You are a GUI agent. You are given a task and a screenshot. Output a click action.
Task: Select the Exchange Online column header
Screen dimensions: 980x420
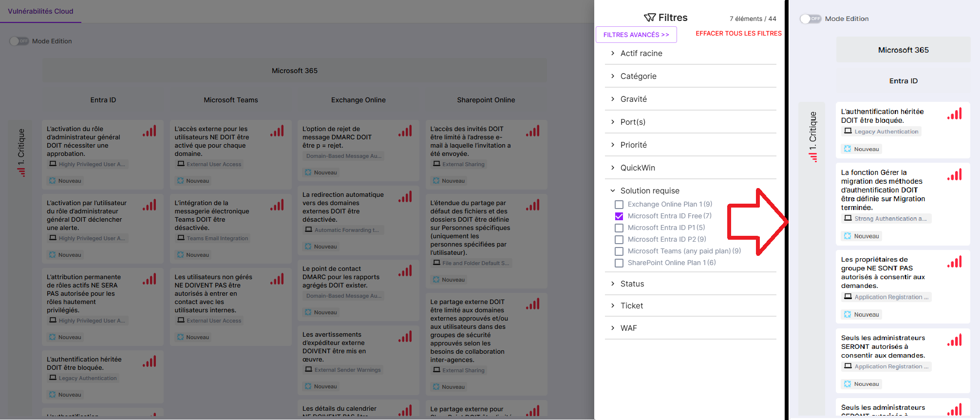coord(358,100)
